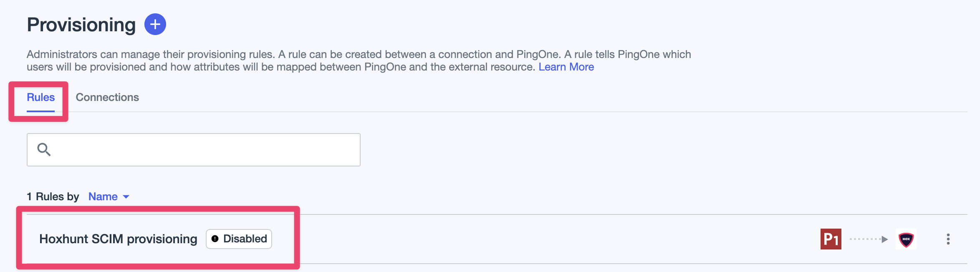Focus the rules search input field
Screen dimensions: 980x272
194,150
